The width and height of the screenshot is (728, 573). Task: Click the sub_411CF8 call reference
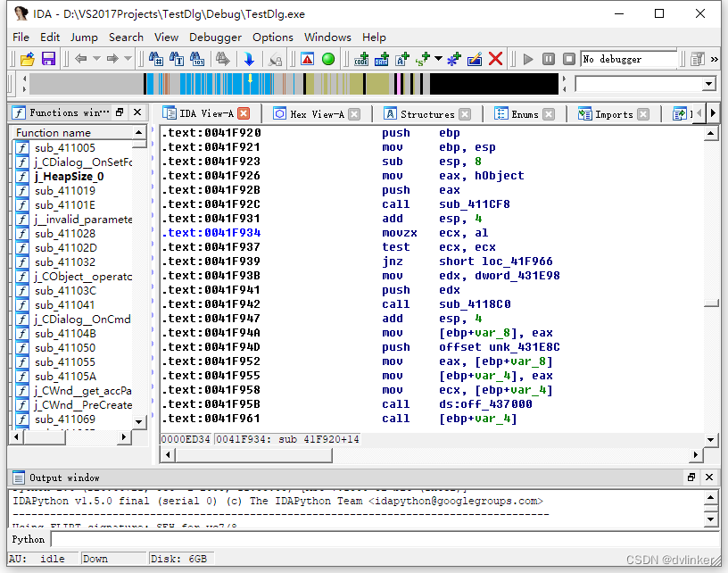(475, 204)
